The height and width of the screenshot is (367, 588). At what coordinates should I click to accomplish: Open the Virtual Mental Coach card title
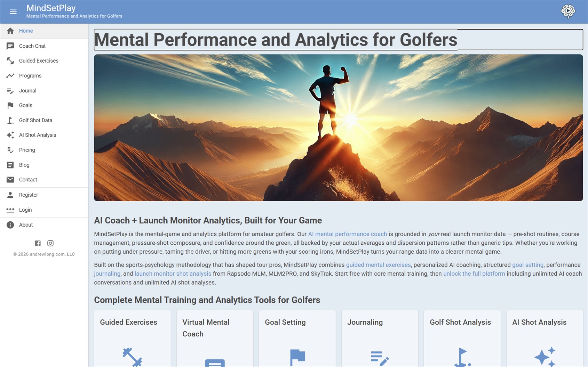206,328
